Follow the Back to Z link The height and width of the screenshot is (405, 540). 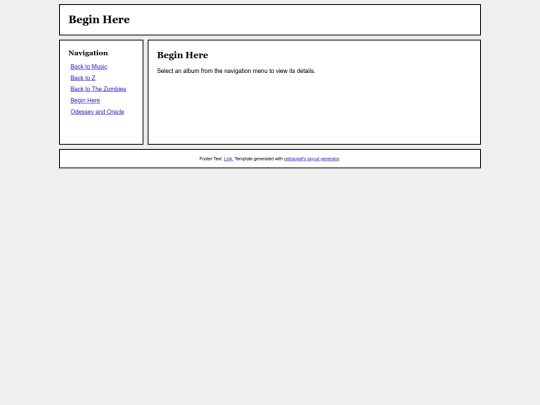[83, 78]
